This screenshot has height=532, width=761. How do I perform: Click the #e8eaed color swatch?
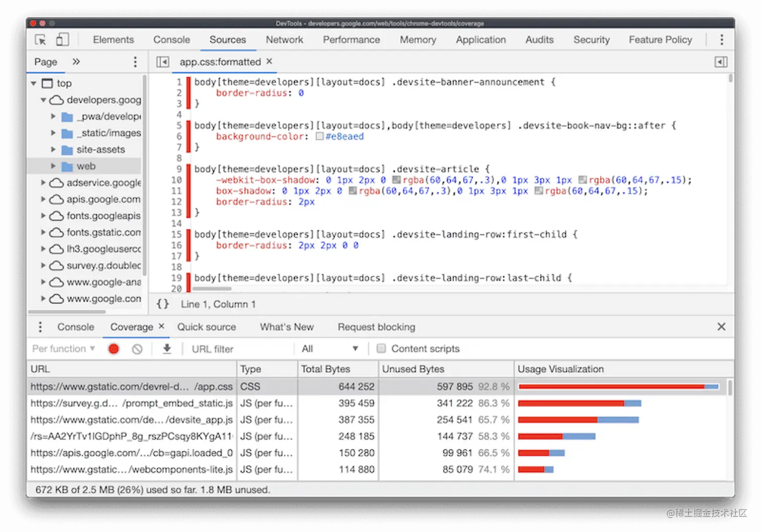click(320, 136)
